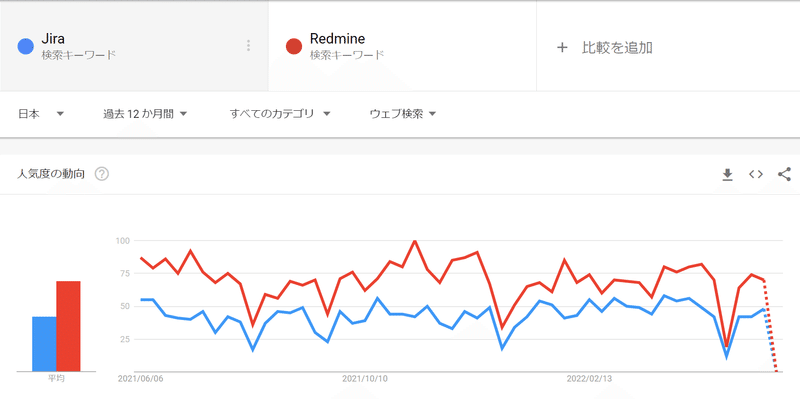Open the embed code icon
This screenshot has width=800, height=399.
tap(756, 174)
